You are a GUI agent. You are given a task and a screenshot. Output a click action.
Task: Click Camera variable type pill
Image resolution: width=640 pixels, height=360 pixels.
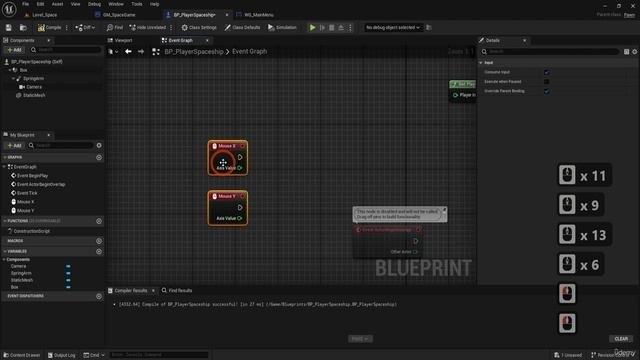click(68, 266)
